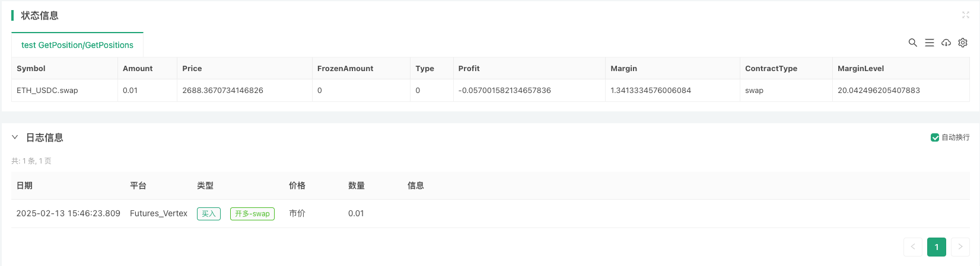Open the list view icon next to search
Image resolution: width=980 pixels, height=266 pixels.
tap(930, 43)
